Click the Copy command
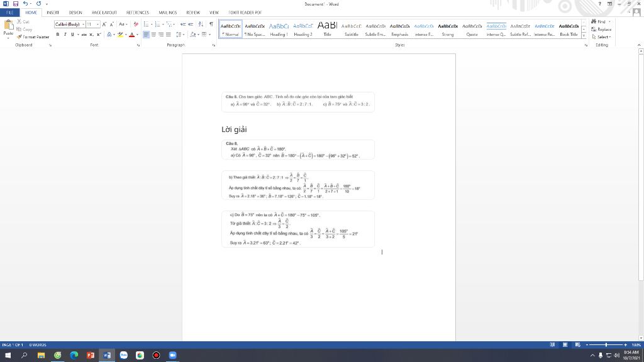The image size is (644, 362). pyautogui.click(x=25, y=29)
